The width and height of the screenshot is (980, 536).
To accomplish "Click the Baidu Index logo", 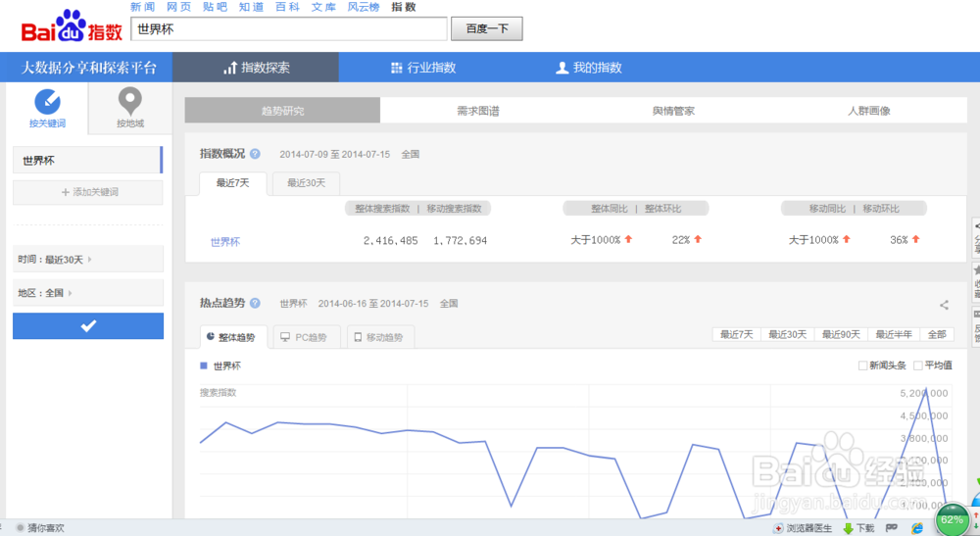I will 72,26.
